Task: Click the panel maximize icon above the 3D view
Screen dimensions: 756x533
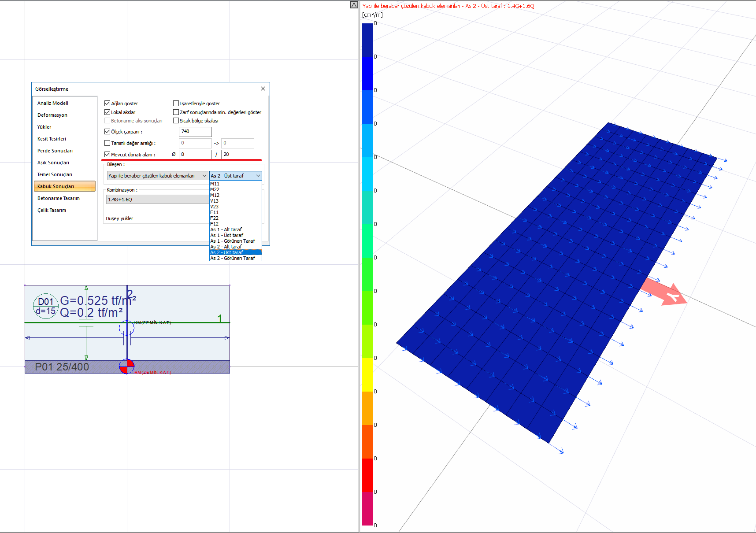Action: (354, 5)
